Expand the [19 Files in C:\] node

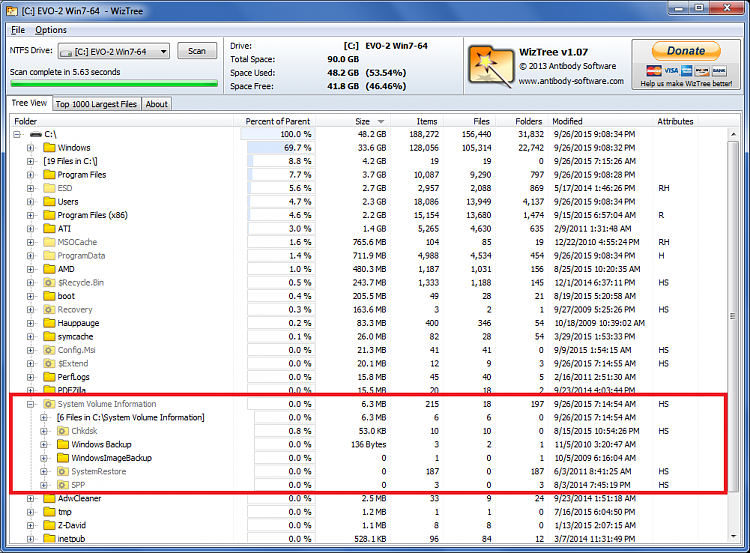tap(31, 161)
